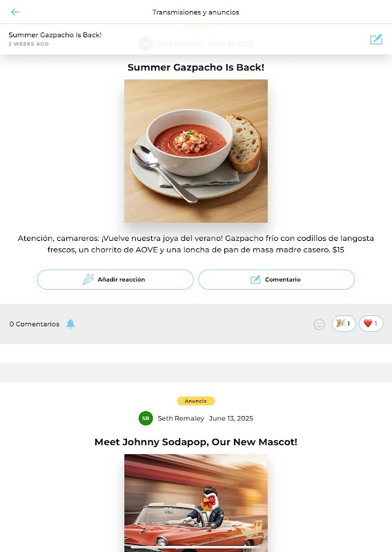Open the gazpacho soup photo

point(196,151)
